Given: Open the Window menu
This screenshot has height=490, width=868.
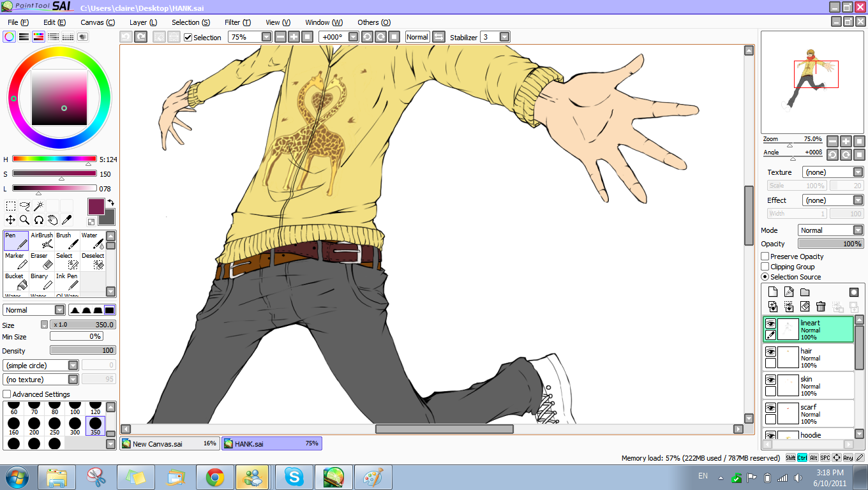Looking at the screenshot, I should 324,22.
